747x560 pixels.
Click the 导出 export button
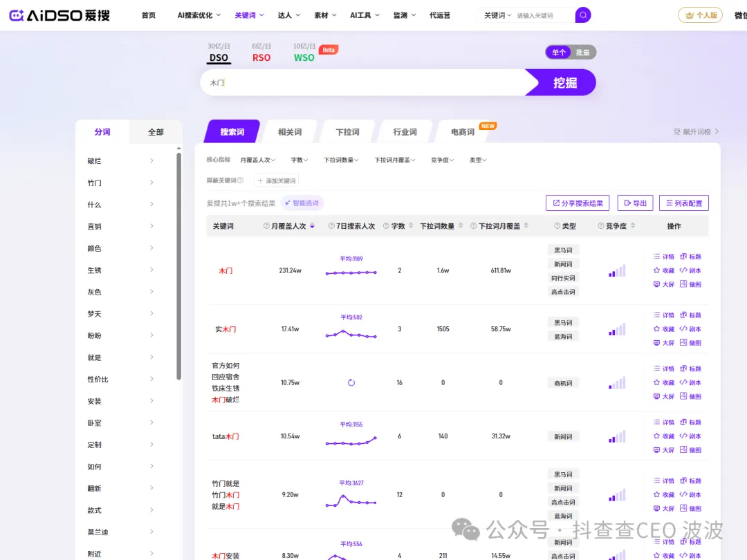tap(635, 203)
